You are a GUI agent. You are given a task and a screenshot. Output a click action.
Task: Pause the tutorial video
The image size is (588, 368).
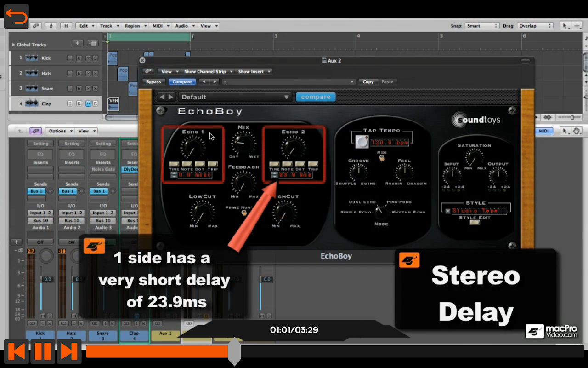(43, 351)
